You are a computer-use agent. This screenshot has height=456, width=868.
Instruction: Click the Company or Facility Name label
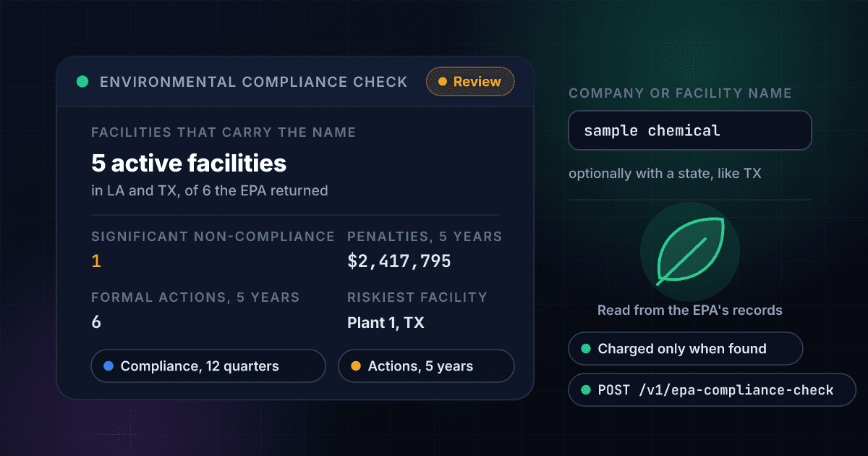[x=680, y=93]
